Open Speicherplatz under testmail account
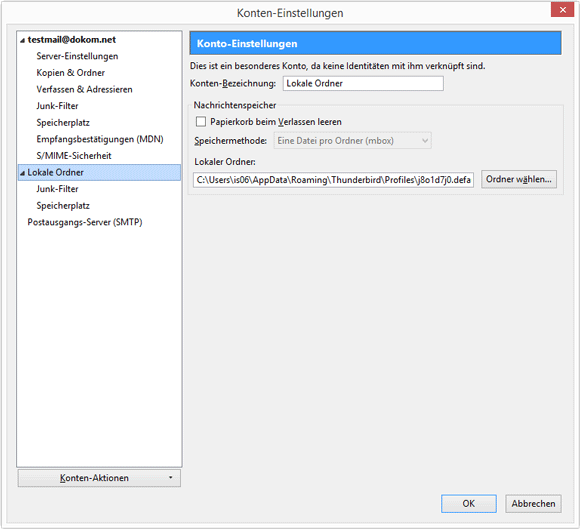The image size is (580, 529). (x=63, y=123)
